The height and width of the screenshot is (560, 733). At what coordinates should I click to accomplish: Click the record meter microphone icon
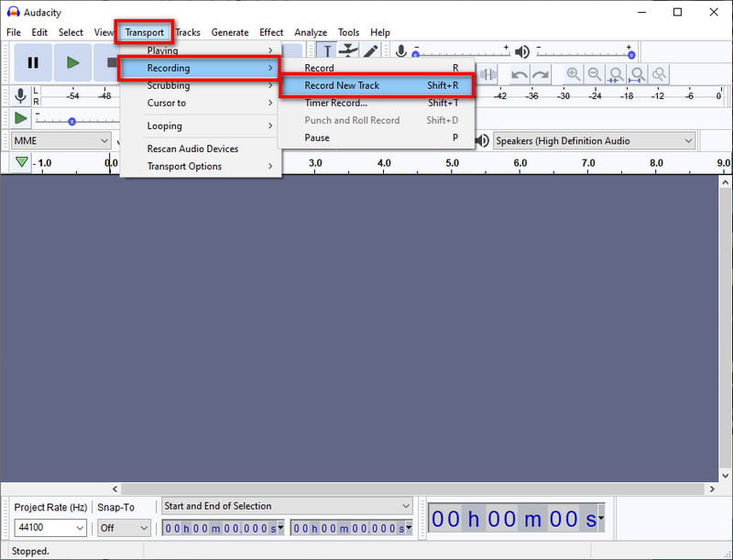[20, 95]
